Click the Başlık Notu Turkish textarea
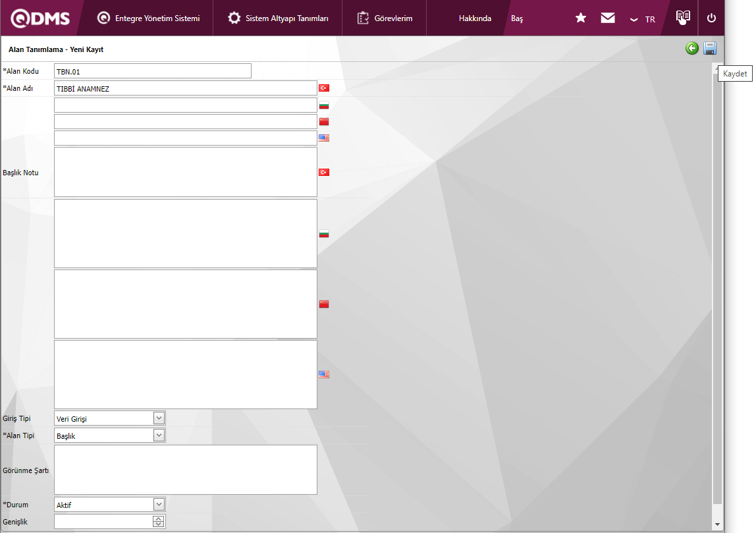The image size is (756, 533). [x=186, y=172]
